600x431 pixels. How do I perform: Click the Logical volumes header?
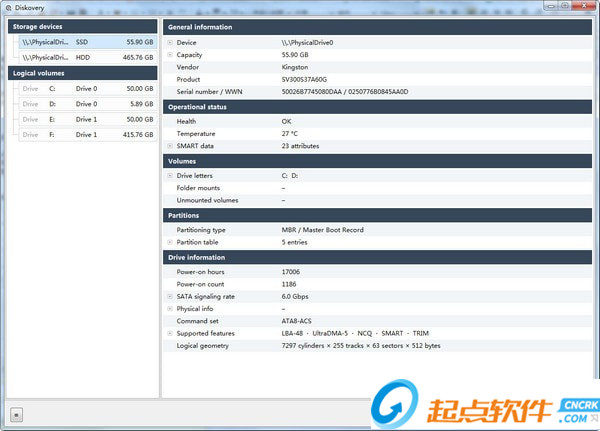click(x=82, y=73)
